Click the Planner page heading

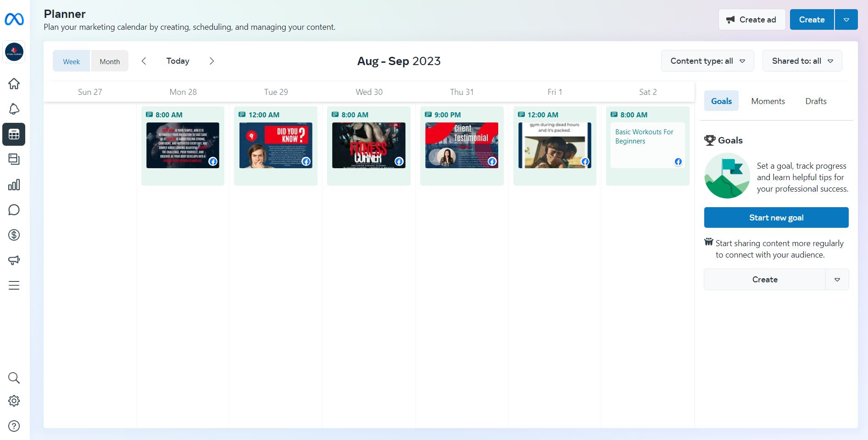(x=65, y=14)
